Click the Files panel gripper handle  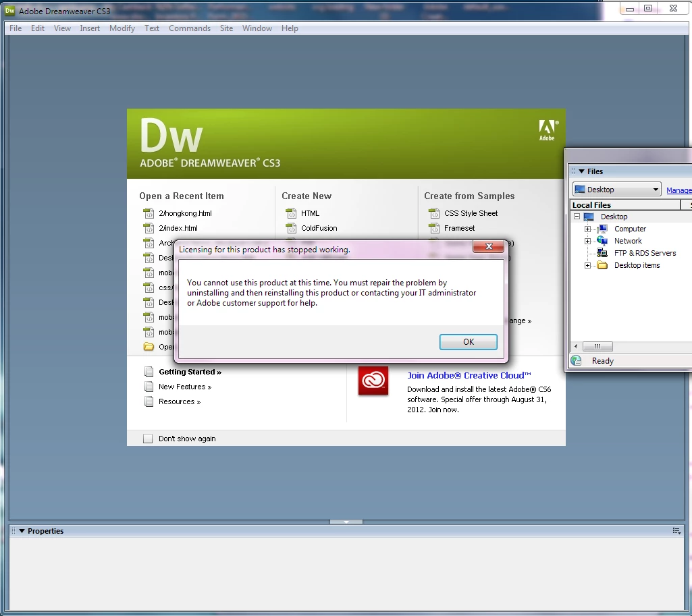coord(573,171)
